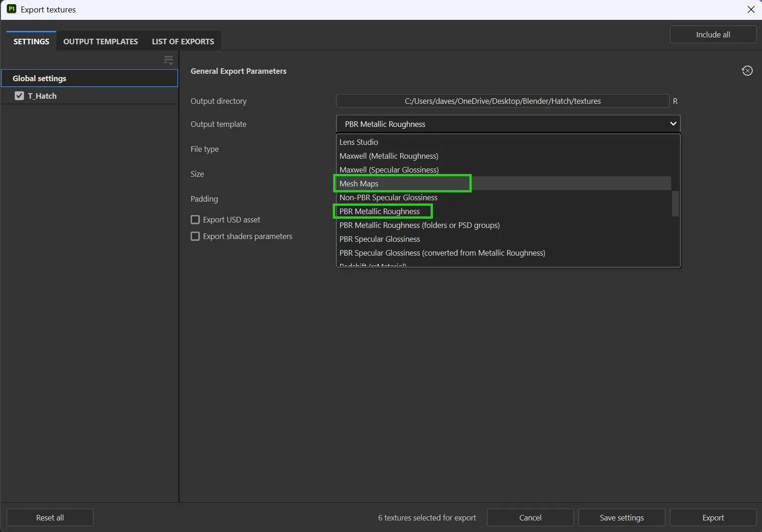Enable Export USD asset checkbox
The height and width of the screenshot is (532, 762).
[195, 220]
